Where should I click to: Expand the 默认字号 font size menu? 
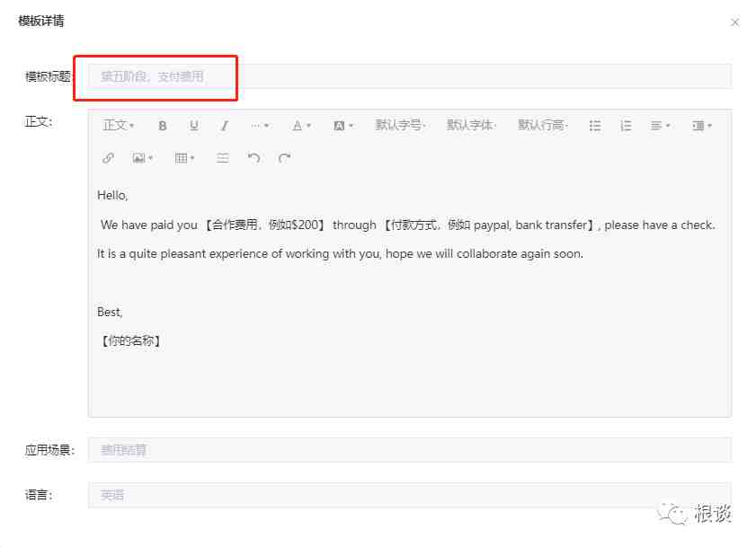click(400, 126)
